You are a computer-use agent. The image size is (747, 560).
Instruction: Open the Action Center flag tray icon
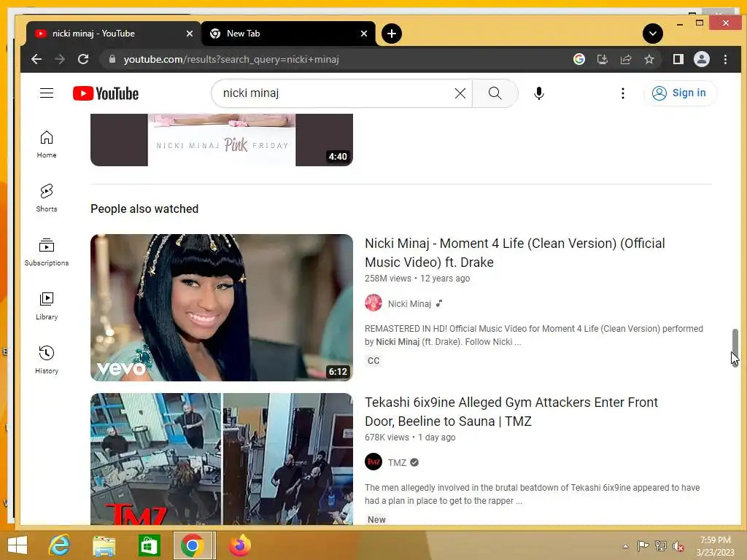(x=643, y=546)
